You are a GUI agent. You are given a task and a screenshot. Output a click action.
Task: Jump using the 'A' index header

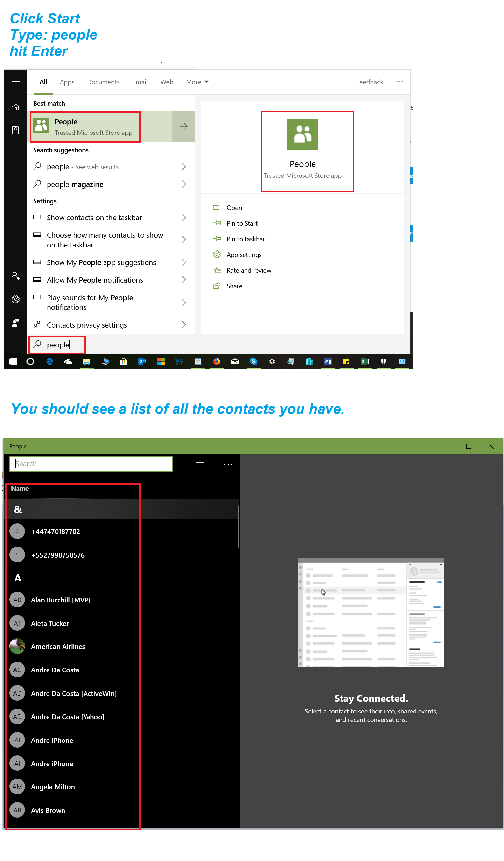click(x=18, y=578)
